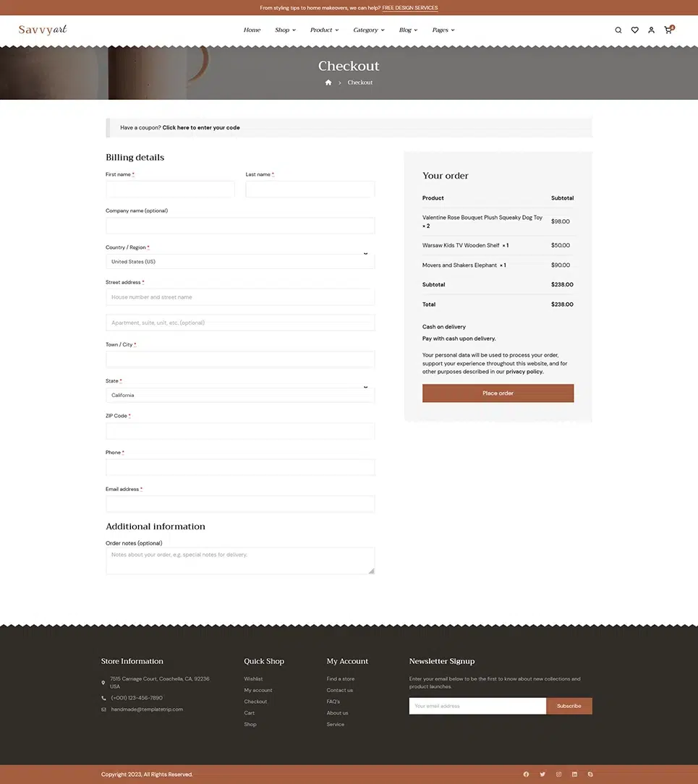Screen dimensions: 698x784
Task: Click the wishlist heart icon
Action: coord(634,30)
